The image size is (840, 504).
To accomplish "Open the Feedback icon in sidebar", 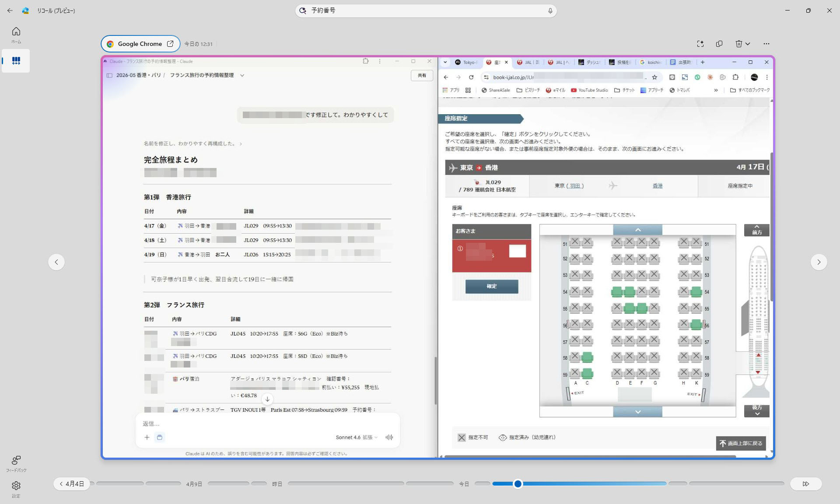I will (x=16, y=460).
